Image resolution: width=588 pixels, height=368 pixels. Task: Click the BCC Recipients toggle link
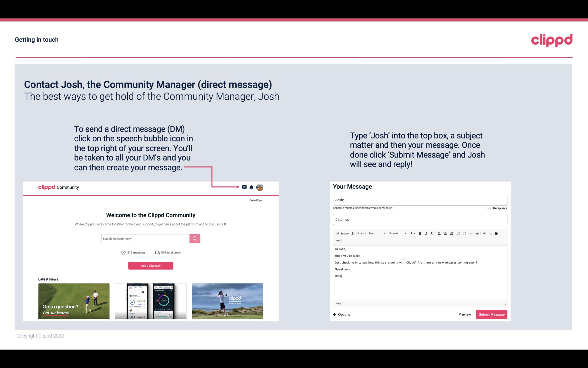pyautogui.click(x=496, y=208)
